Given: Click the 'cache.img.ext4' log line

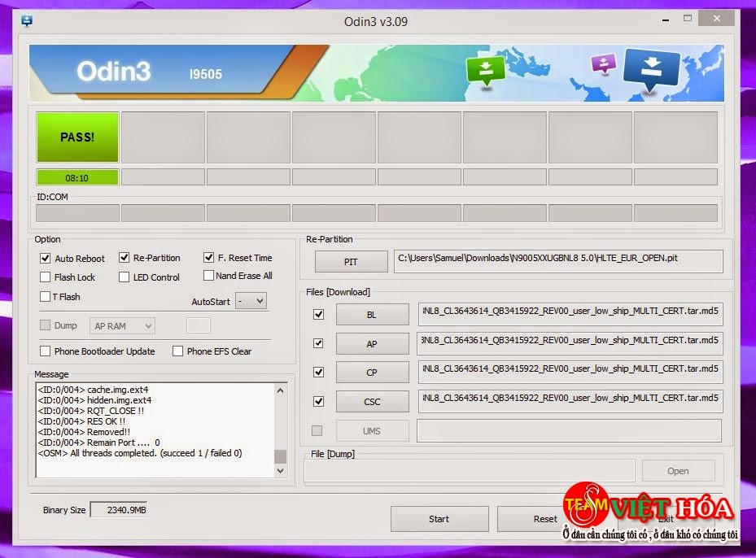Looking at the screenshot, I should [93, 390].
